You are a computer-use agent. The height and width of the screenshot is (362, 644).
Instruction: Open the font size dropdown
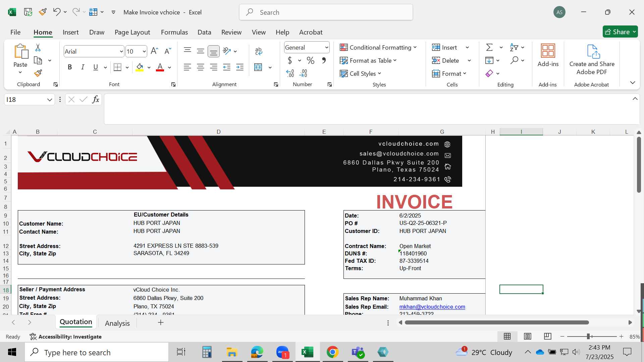click(x=144, y=51)
